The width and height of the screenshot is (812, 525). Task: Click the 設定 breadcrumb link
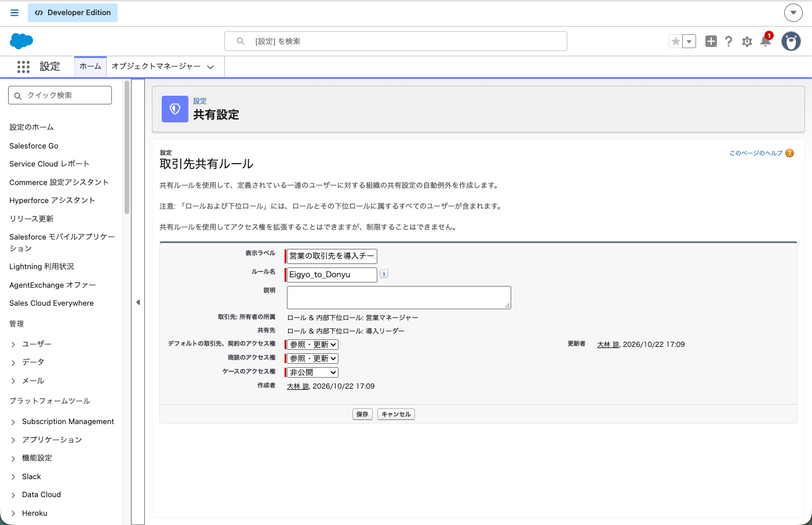200,101
